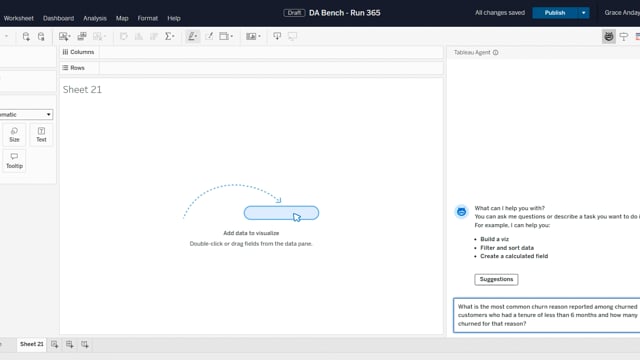Click the All changes saved status
Viewport: 640px width, 360px height.
500,13
